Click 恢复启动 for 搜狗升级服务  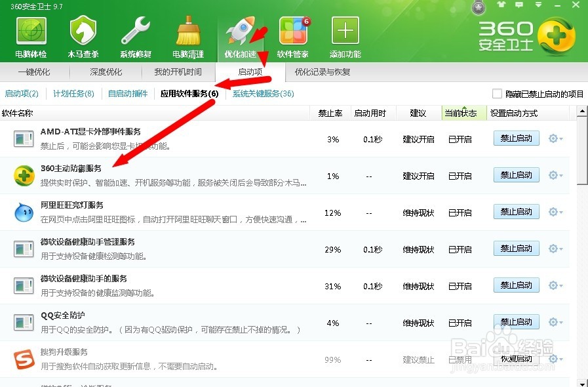click(517, 359)
